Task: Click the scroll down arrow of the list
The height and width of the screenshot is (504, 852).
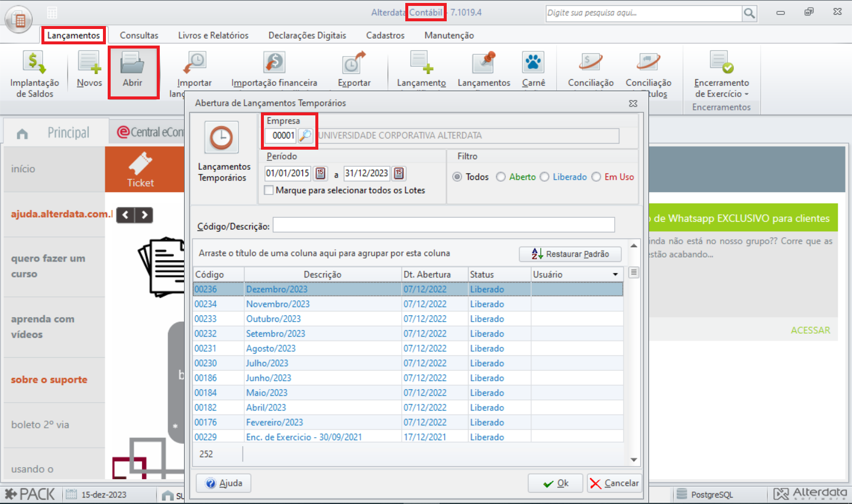Action: pos(634,460)
